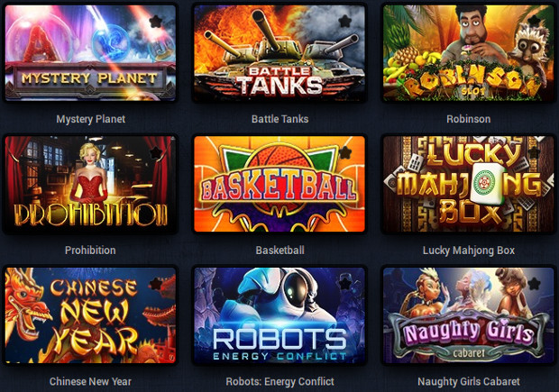The width and height of the screenshot is (559, 392).
Task: Open the Mystery Planet game thumbnail
Action: click(90, 53)
